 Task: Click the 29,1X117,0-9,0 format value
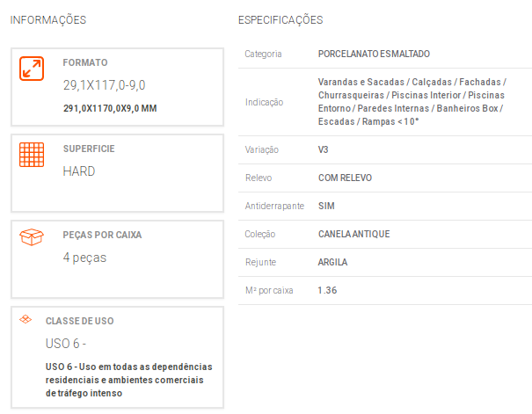pyautogui.click(x=104, y=84)
